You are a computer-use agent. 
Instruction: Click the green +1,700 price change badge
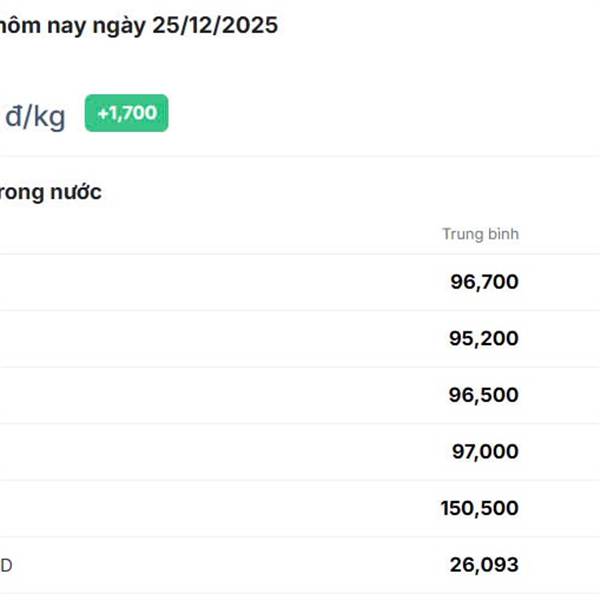pyautogui.click(x=126, y=113)
